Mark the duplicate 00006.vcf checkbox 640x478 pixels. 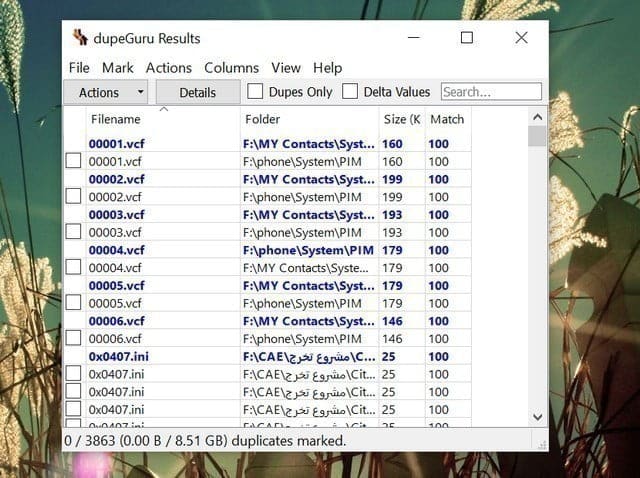(x=73, y=338)
